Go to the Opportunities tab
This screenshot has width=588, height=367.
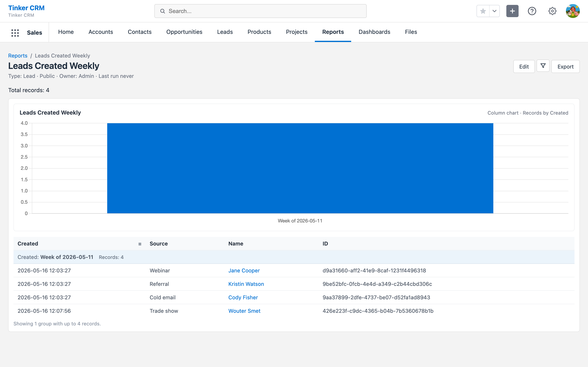coord(184,32)
